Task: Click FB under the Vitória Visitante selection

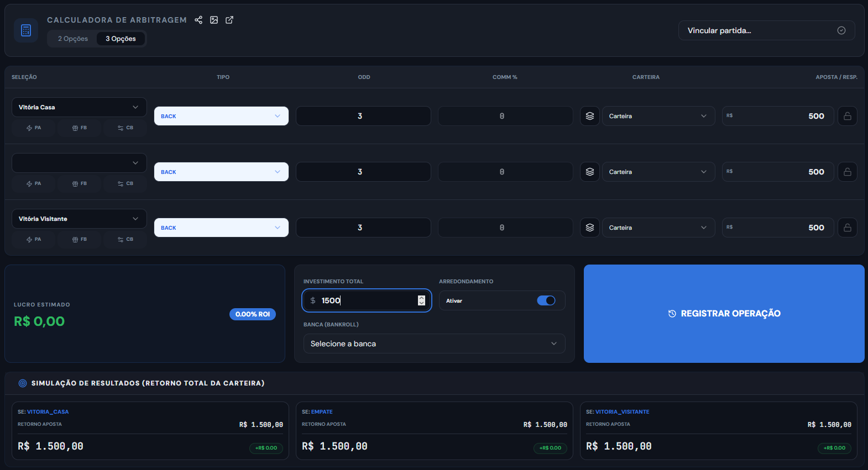Action: (x=80, y=239)
